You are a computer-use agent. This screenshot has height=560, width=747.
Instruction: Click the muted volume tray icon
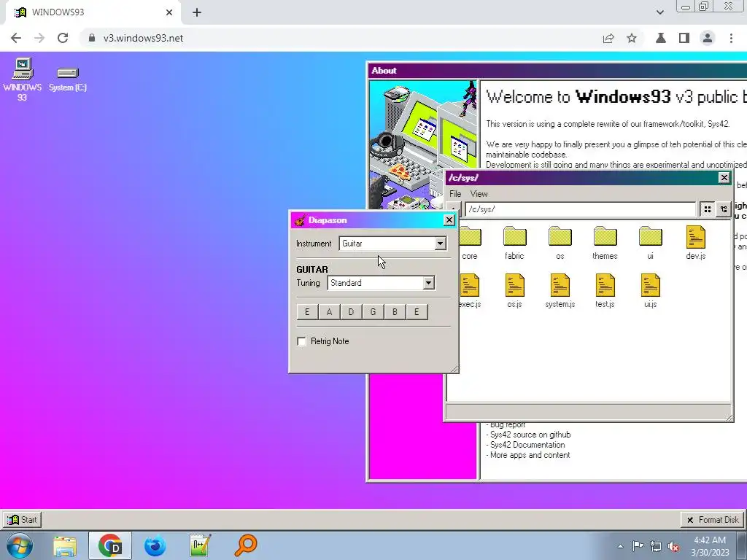(673, 546)
